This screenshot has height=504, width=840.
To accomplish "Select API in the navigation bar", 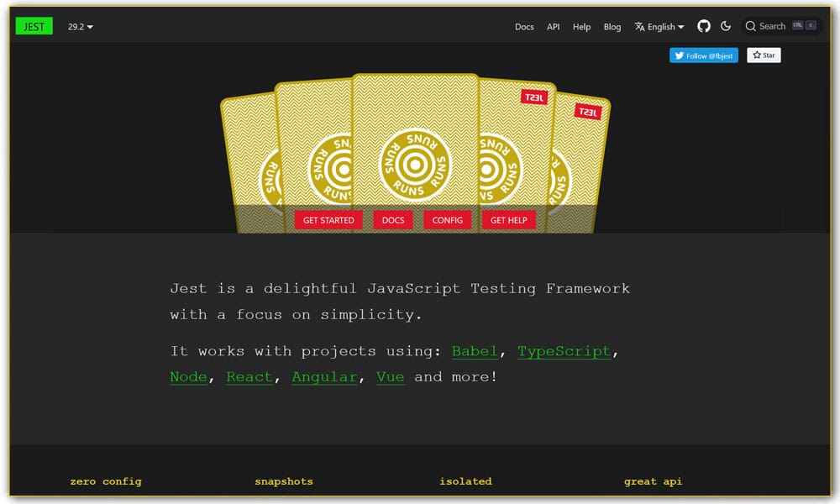I will tap(553, 26).
